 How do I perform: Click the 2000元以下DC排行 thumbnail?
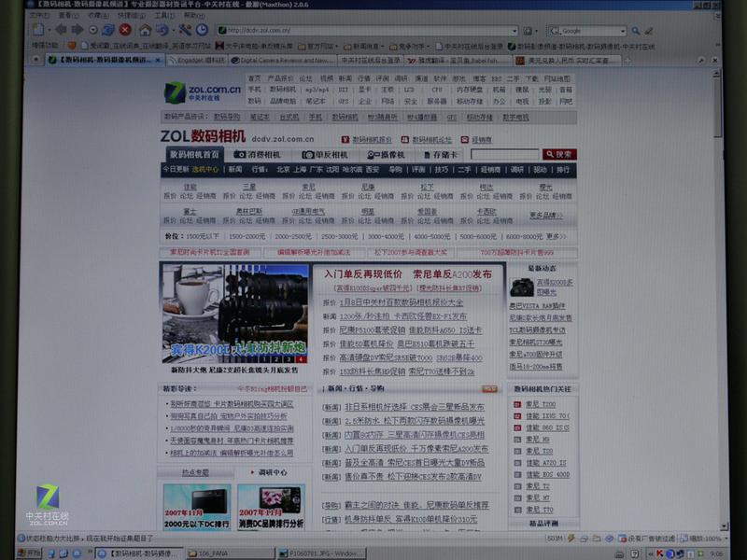[197, 507]
